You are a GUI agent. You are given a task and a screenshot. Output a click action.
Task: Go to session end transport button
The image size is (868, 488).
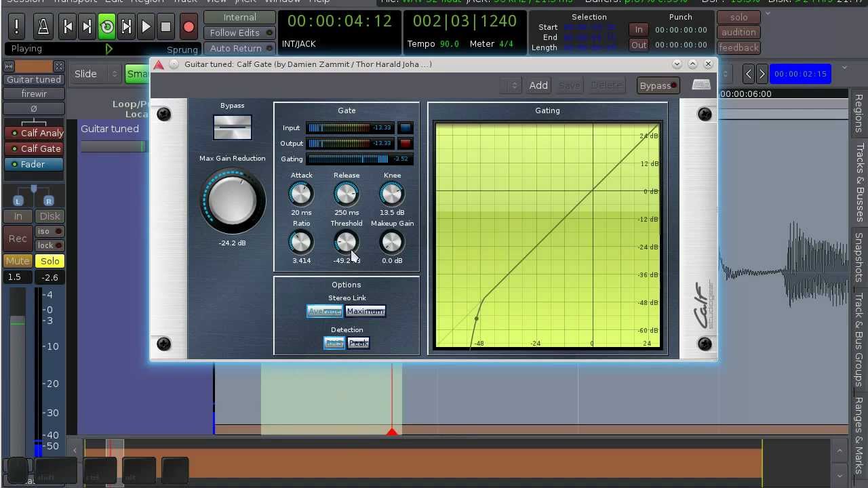(x=87, y=27)
